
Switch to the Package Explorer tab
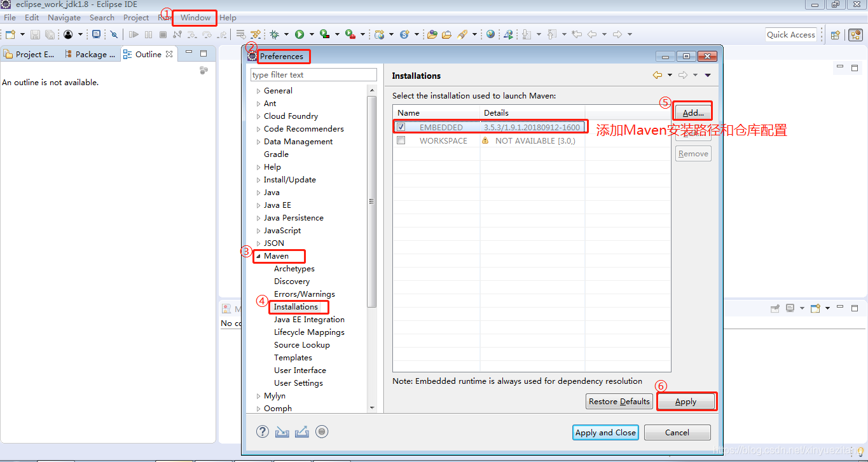pyautogui.click(x=90, y=54)
